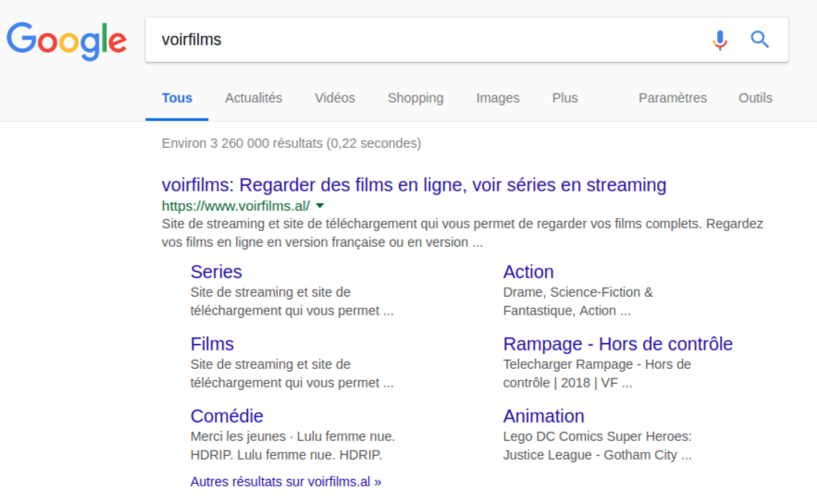Open the Action sitelink
The image size is (817, 504).
pos(528,272)
